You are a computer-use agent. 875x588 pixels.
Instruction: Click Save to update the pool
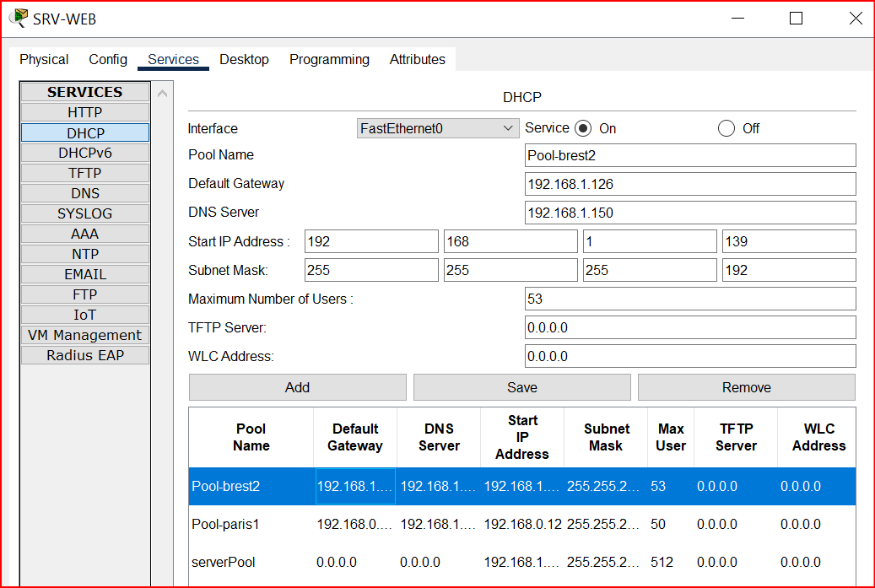521,387
